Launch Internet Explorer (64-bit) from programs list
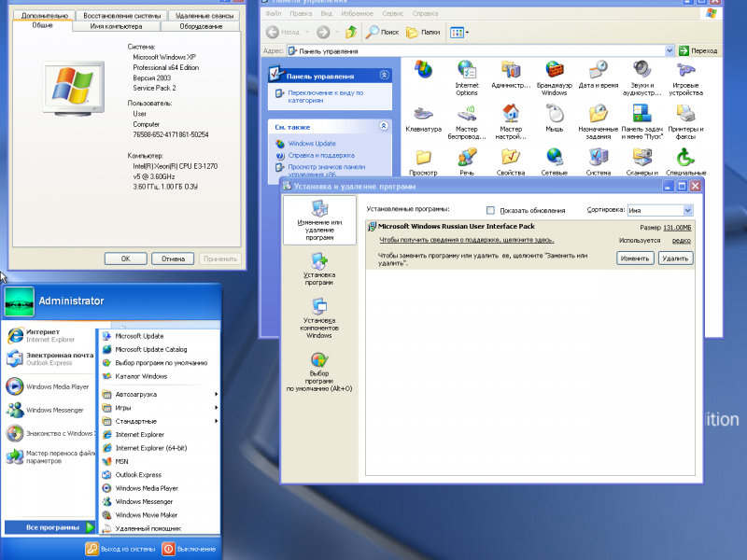This screenshot has width=747, height=560. pos(151,448)
